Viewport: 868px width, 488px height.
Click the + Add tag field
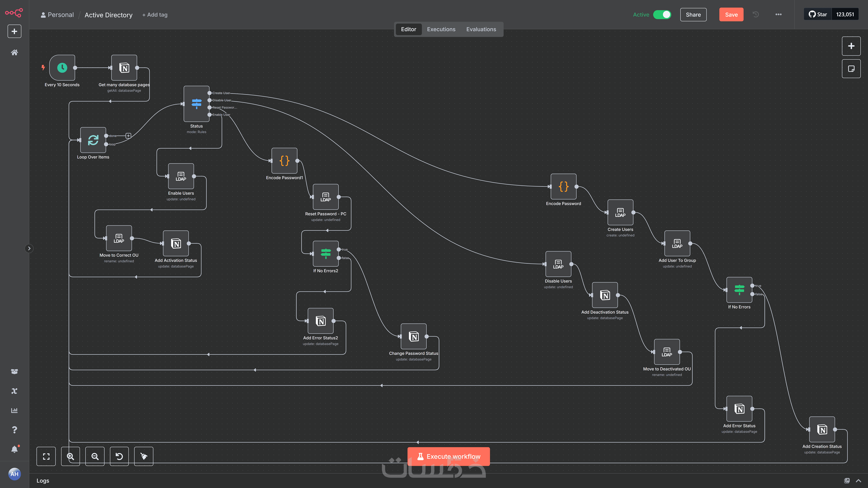click(x=155, y=15)
